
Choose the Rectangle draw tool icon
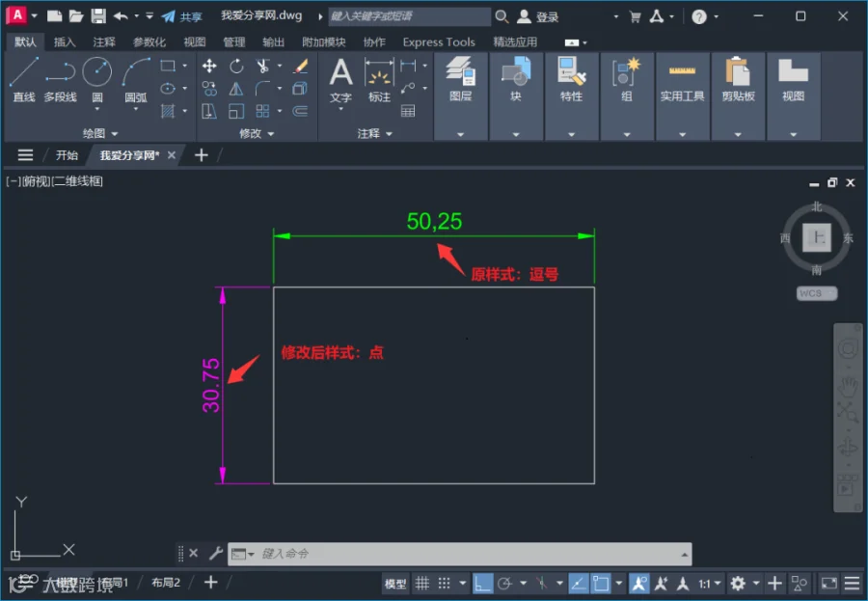pyautogui.click(x=168, y=66)
